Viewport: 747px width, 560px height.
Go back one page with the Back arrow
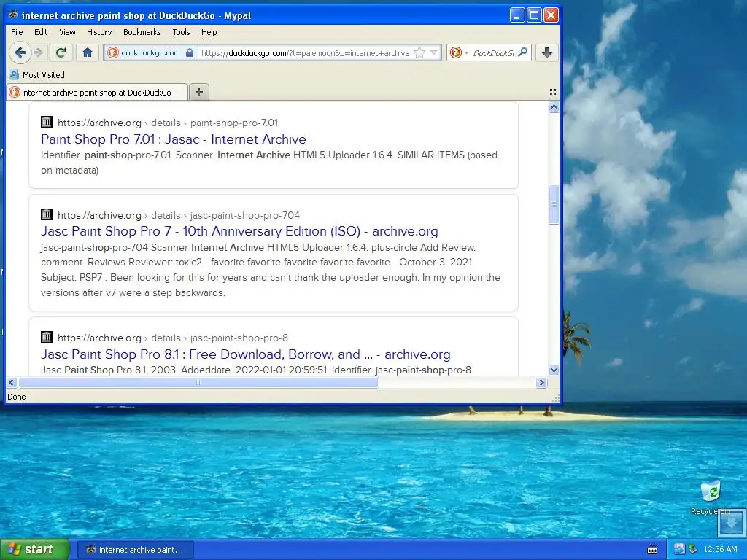(20, 52)
